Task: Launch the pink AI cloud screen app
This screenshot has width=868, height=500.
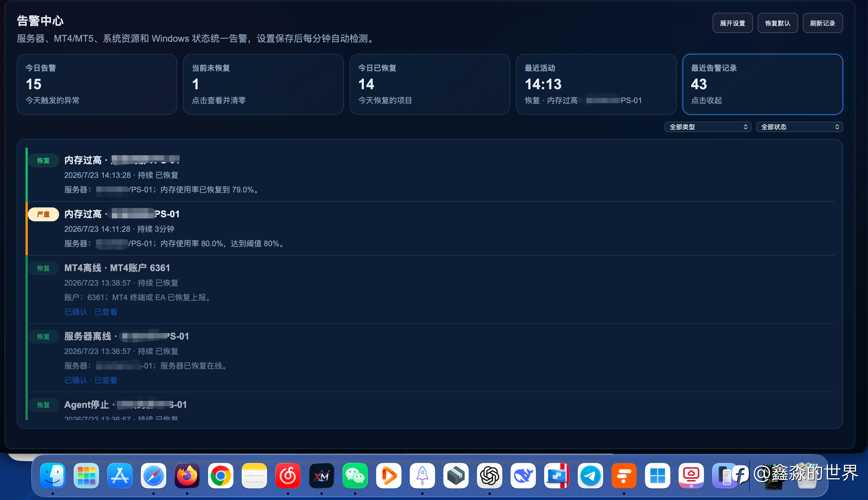Action: (691, 476)
